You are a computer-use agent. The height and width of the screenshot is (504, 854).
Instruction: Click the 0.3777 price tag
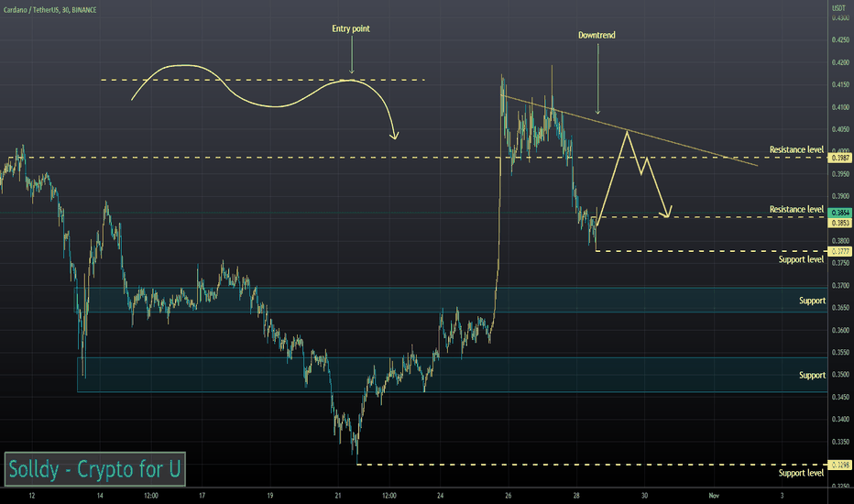840,251
